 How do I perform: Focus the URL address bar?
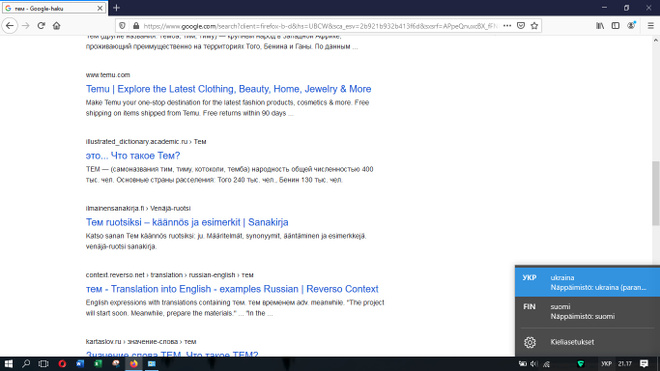pyautogui.click(x=320, y=26)
